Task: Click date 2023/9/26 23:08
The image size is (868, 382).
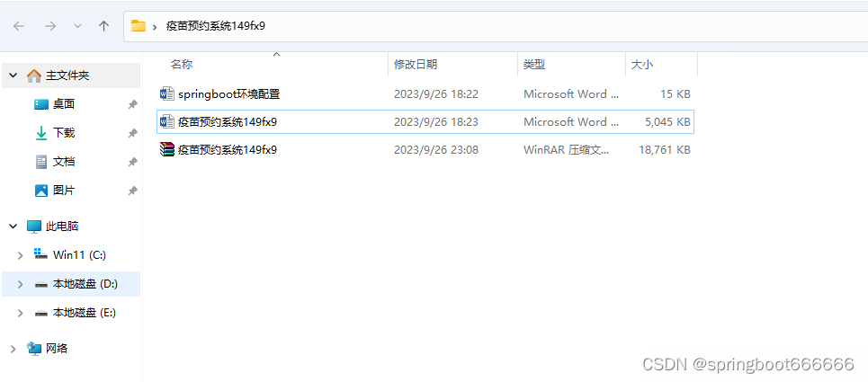Action: point(436,149)
